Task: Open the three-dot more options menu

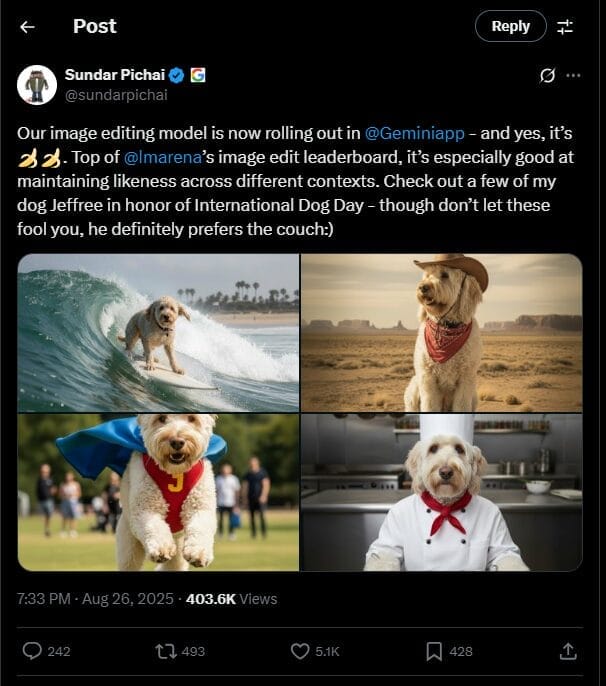Action: pyautogui.click(x=573, y=76)
